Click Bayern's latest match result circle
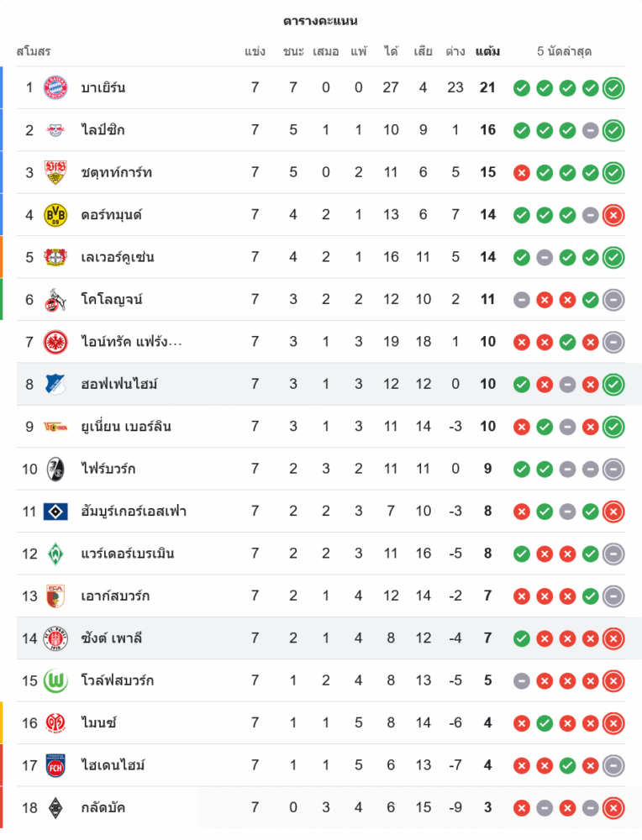642x840 pixels. [x=613, y=87]
